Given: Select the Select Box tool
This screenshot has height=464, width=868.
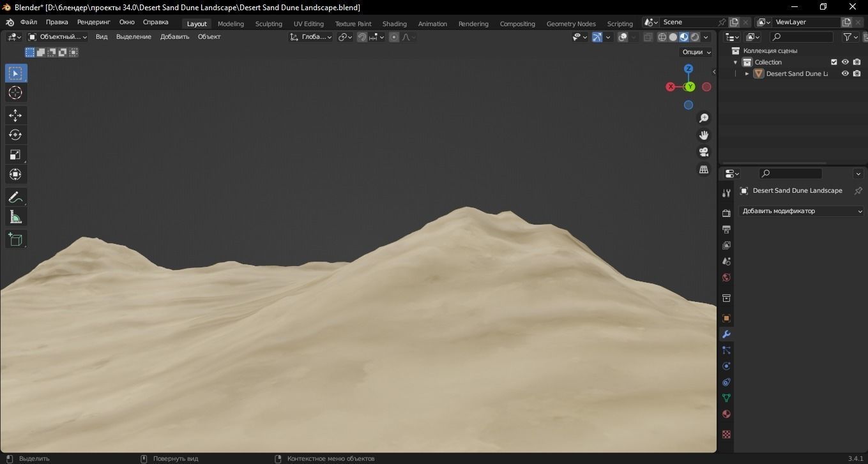Looking at the screenshot, I should [x=16, y=73].
